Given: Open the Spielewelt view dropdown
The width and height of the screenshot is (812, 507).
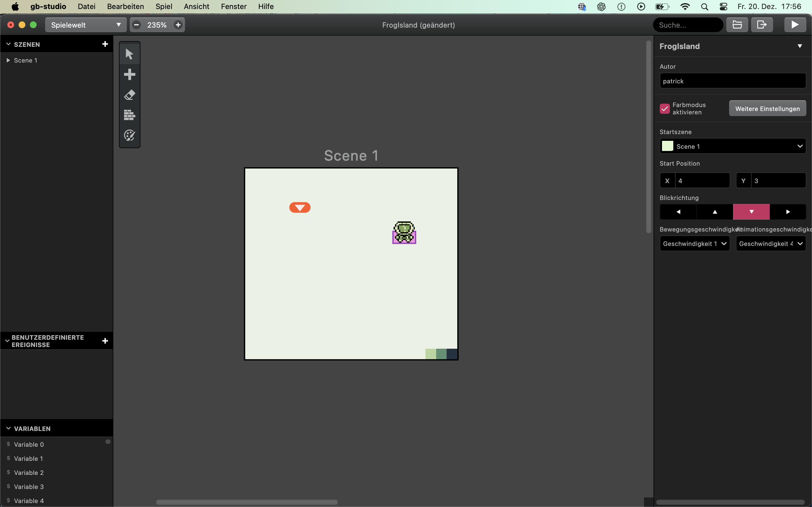Looking at the screenshot, I should click(85, 25).
